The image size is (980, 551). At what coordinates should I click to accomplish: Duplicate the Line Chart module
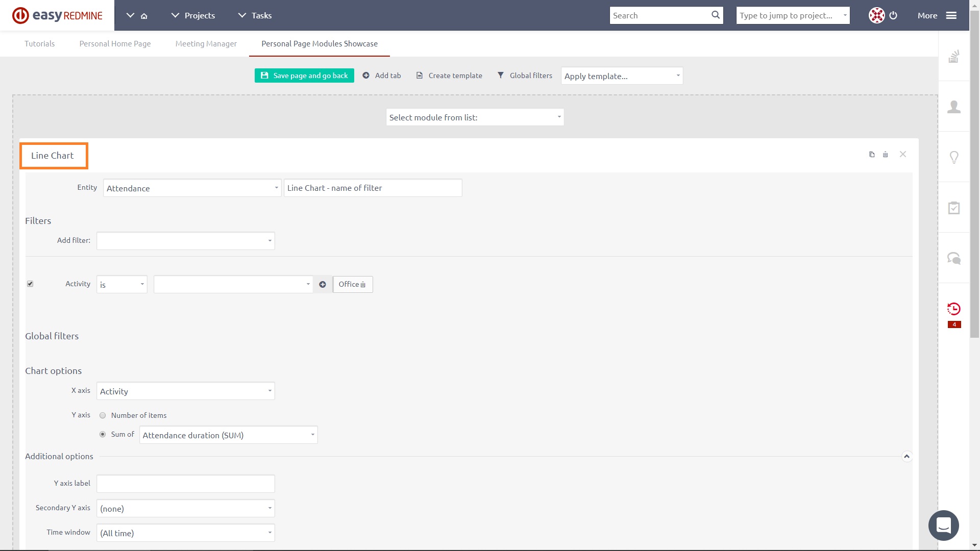point(872,155)
